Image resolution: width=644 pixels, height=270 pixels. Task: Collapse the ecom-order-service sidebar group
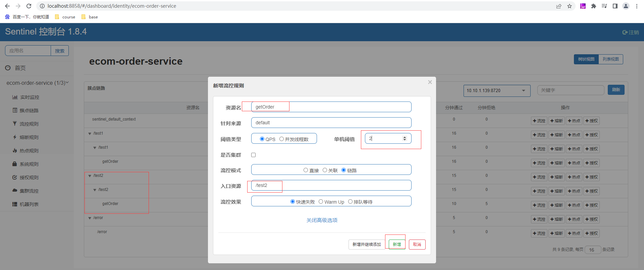(x=38, y=83)
